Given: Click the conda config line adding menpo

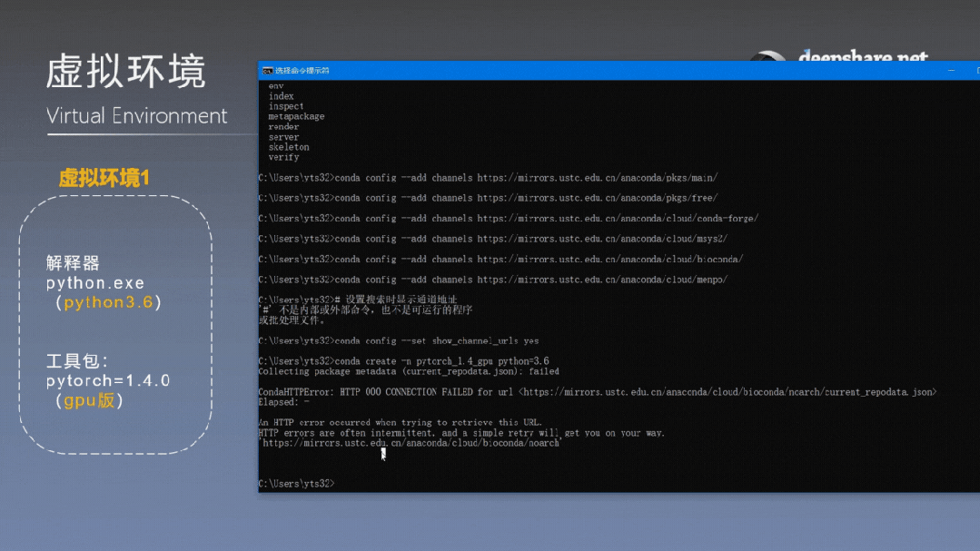Looking at the screenshot, I should pos(493,280).
